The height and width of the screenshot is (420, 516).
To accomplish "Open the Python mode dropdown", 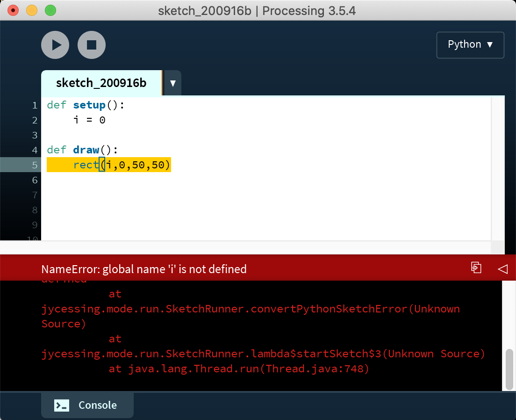I will [x=470, y=45].
